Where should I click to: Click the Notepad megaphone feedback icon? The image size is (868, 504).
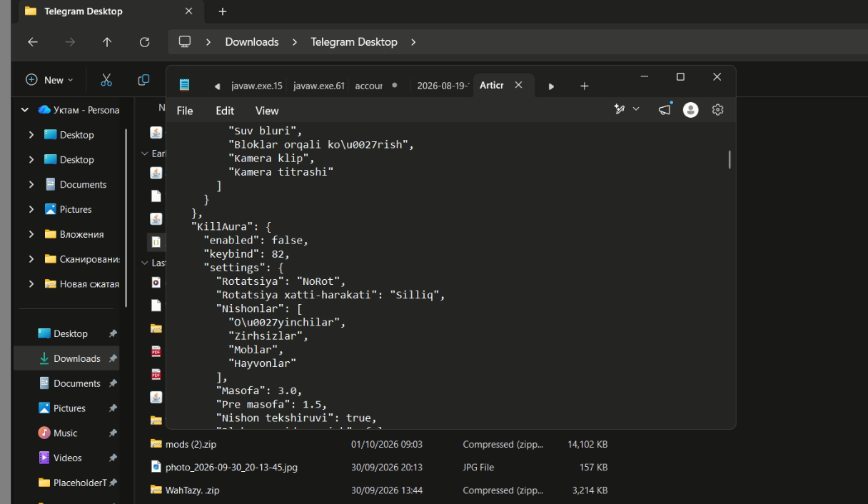tap(665, 109)
